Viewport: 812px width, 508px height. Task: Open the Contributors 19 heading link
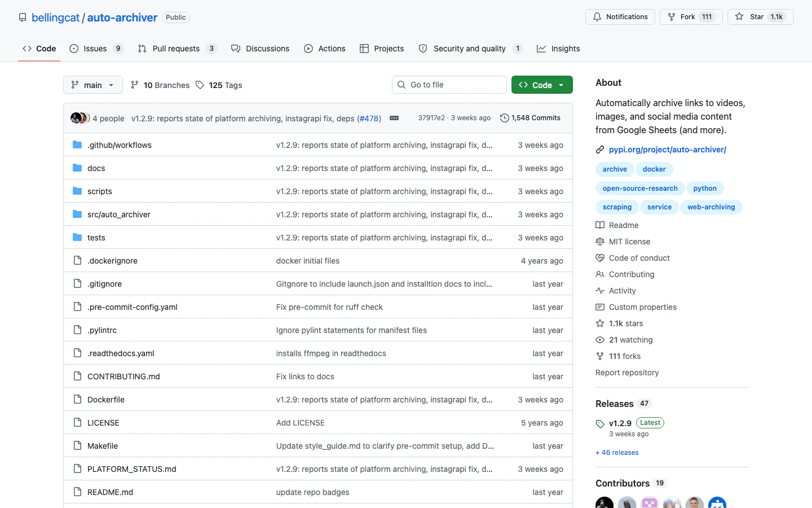632,483
